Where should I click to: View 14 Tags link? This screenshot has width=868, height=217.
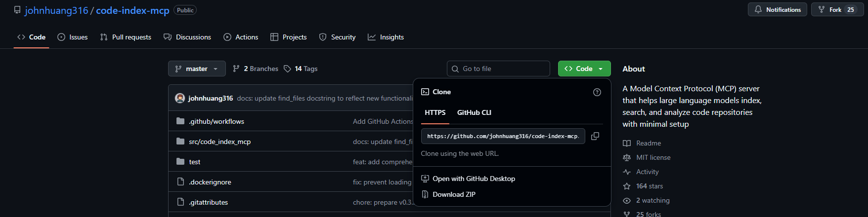(301, 69)
